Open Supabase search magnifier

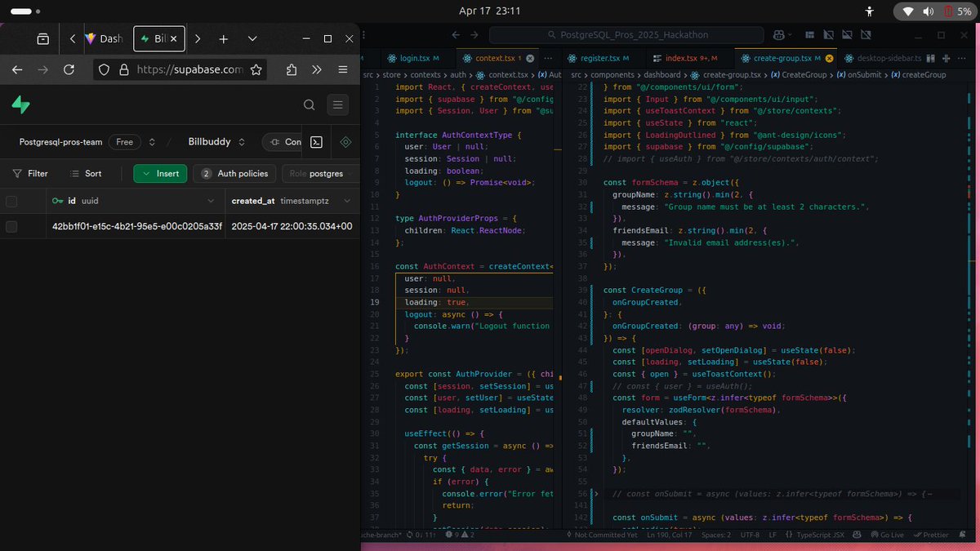(309, 104)
